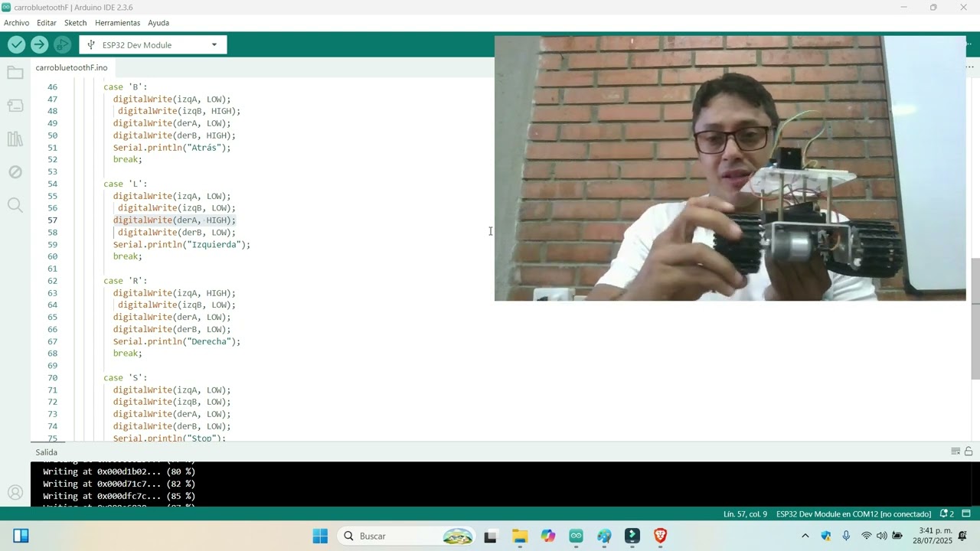Open the Boards Manager sidebar icon
The height and width of the screenshot is (551, 980).
tap(15, 106)
